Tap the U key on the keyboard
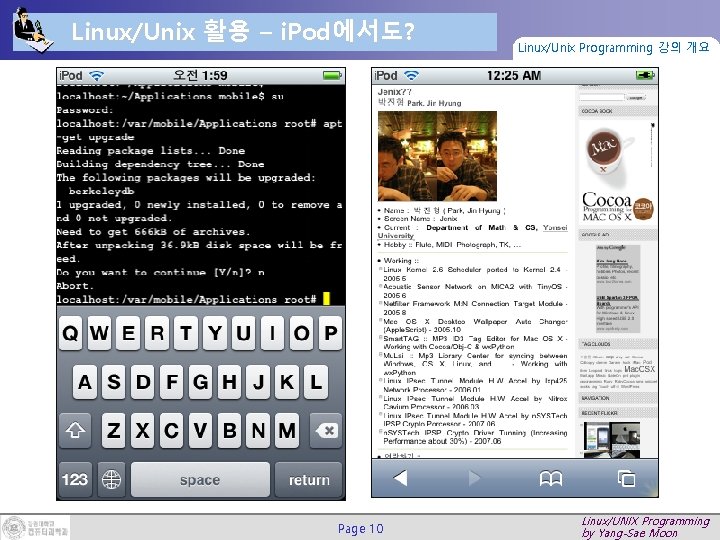 (244, 333)
